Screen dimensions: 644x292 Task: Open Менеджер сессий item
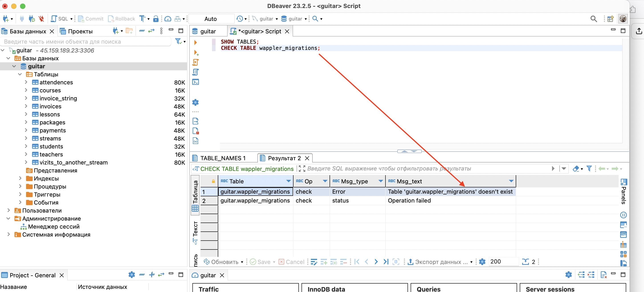coord(53,226)
